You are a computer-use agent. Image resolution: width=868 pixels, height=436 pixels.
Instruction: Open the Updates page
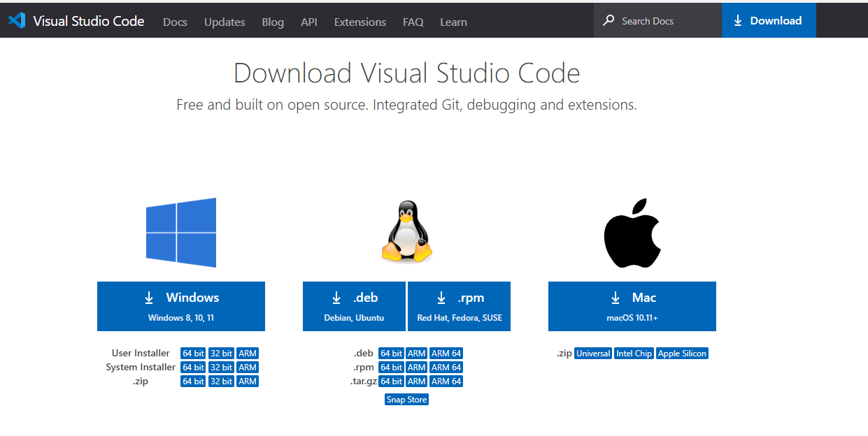[x=225, y=22]
